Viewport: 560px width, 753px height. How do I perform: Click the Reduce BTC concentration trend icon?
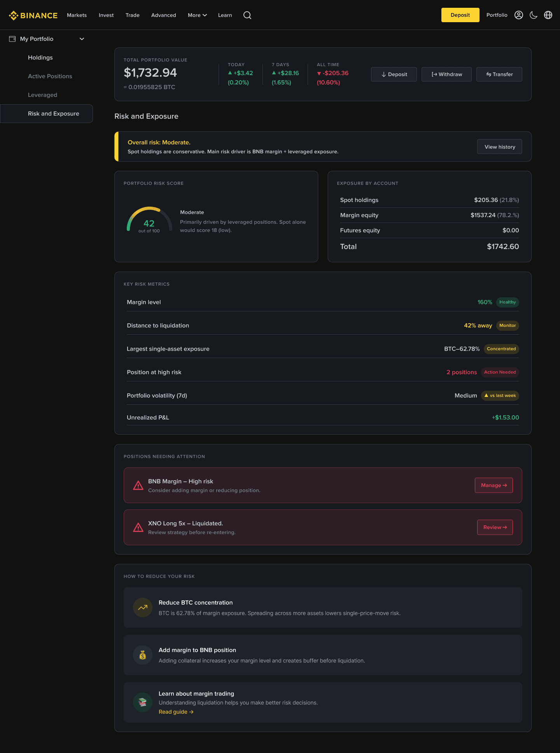pyautogui.click(x=143, y=607)
